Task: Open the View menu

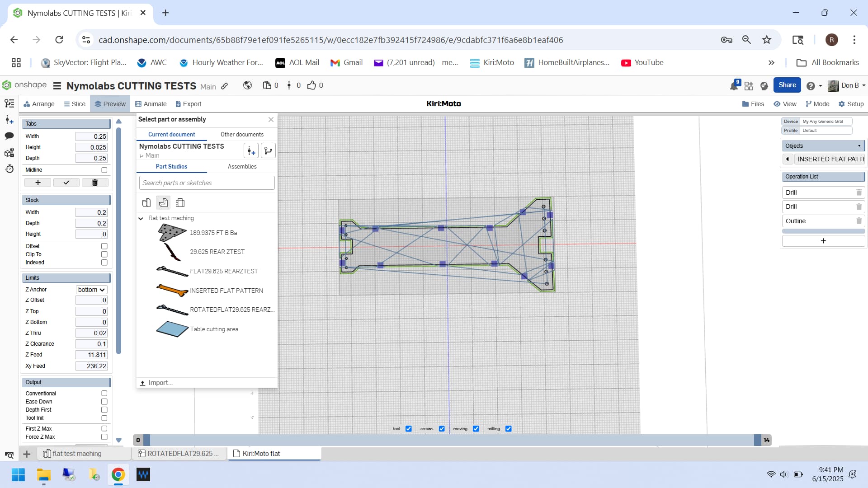Action: 785,104
